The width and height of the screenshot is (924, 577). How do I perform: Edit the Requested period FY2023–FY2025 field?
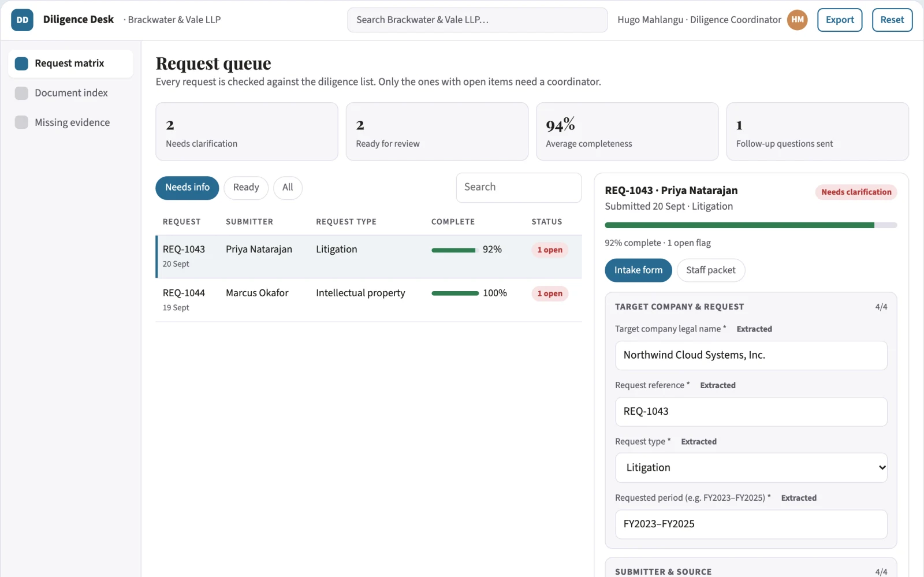[751, 524]
